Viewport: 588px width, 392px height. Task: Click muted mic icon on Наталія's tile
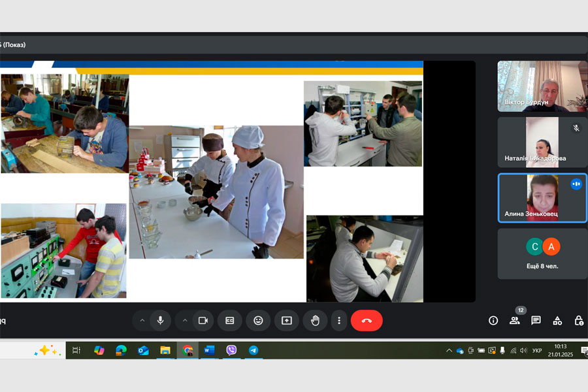pyautogui.click(x=576, y=128)
